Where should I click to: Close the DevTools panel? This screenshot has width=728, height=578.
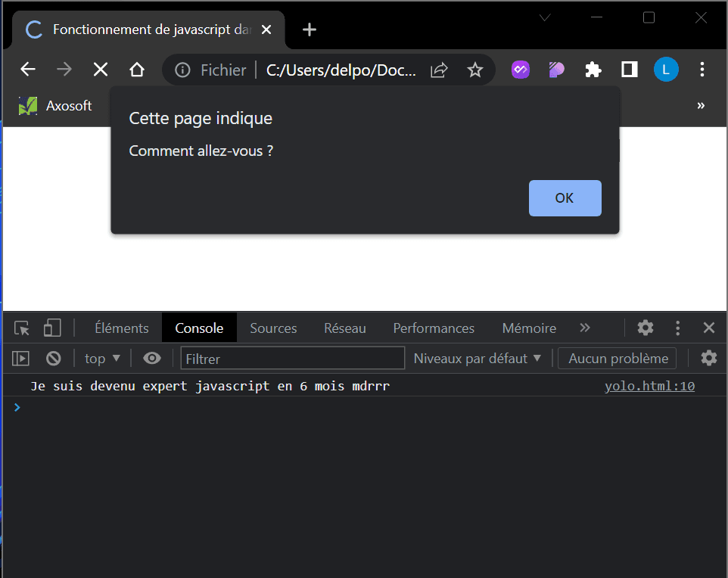coord(708,328)
